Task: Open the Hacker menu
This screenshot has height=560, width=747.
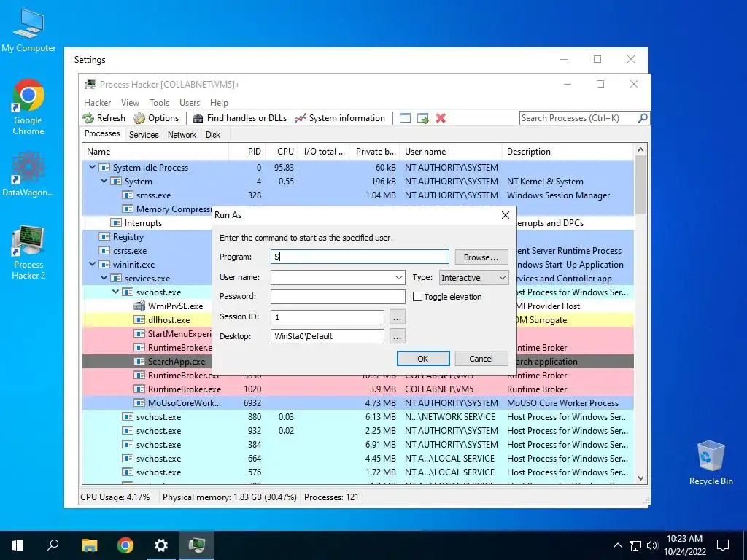Action: coord(97,103)
